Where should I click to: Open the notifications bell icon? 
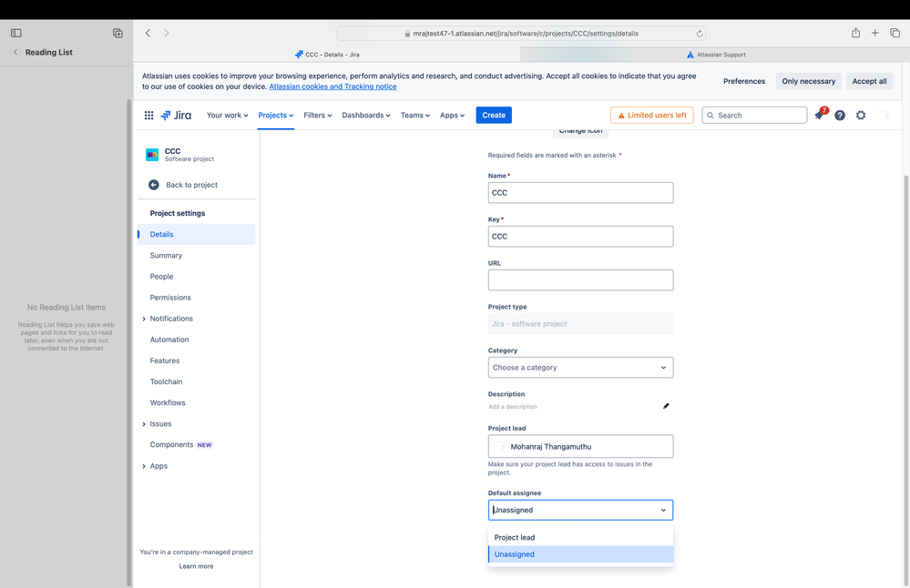point(819,115)
